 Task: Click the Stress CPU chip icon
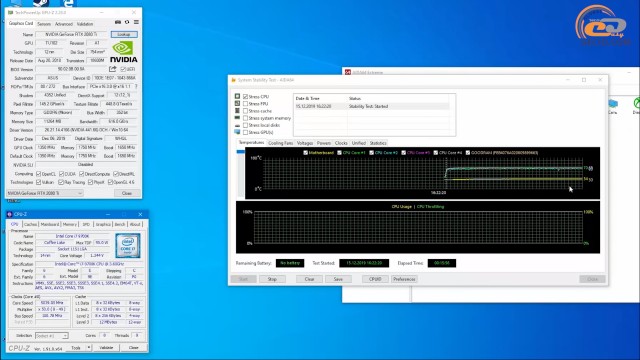[x=237, y=96]
